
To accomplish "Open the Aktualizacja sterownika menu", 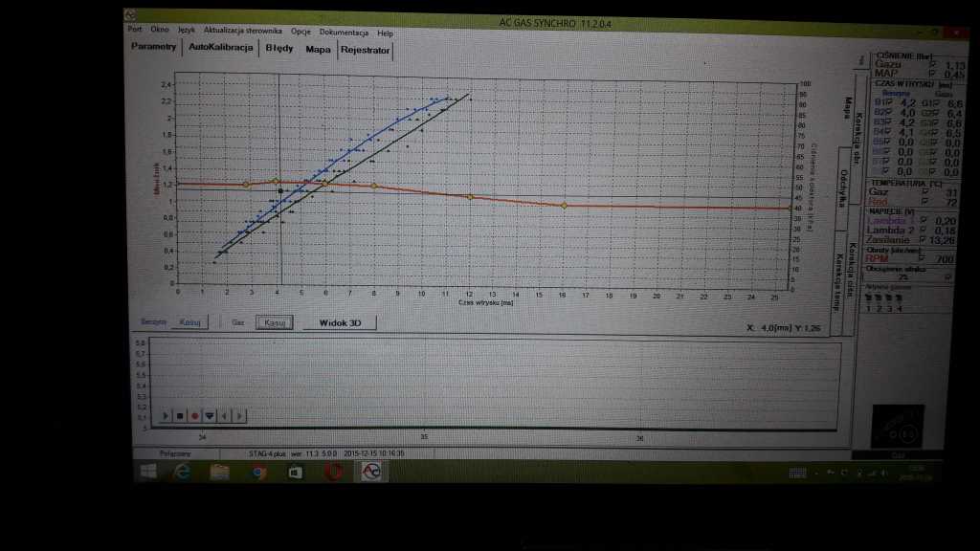I will point(244,32).
